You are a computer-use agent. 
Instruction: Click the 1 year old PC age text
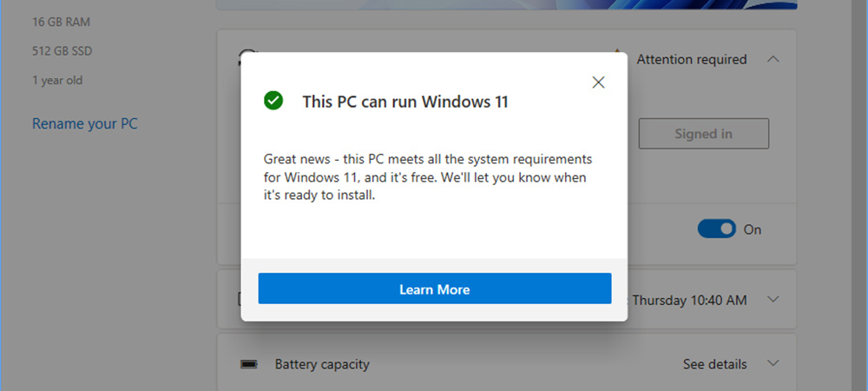pyautogui.click(x=57, y=80)
